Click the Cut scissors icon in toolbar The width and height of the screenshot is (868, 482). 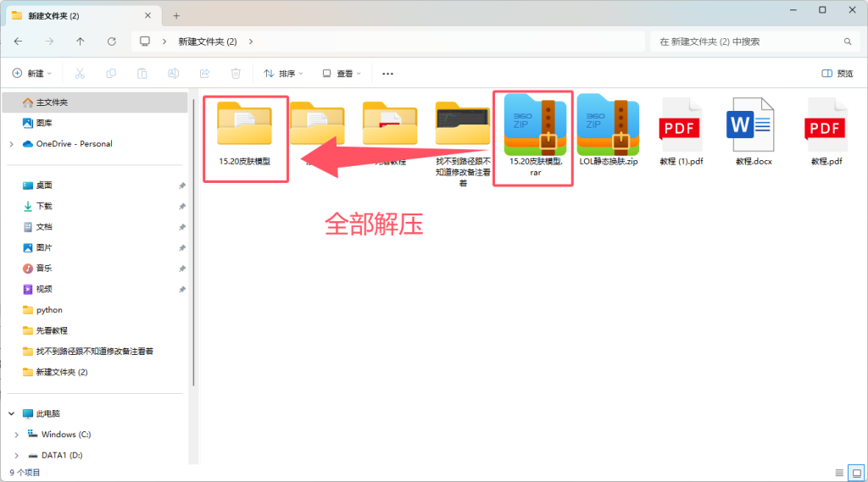[80, 74]
